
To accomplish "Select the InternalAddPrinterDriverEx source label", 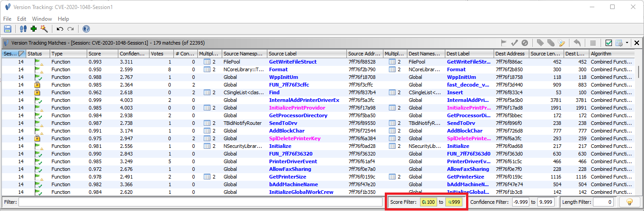I will coord(304,100).
